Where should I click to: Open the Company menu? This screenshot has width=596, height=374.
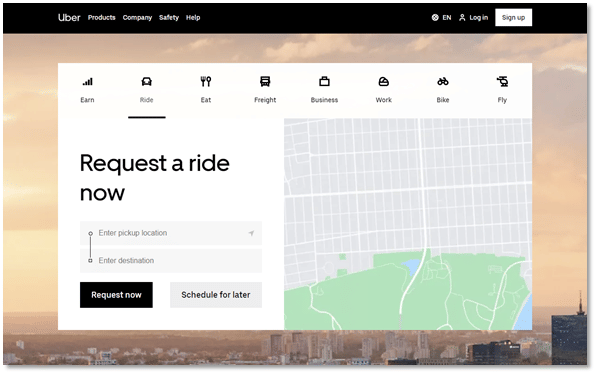click(x=137, y=17)
